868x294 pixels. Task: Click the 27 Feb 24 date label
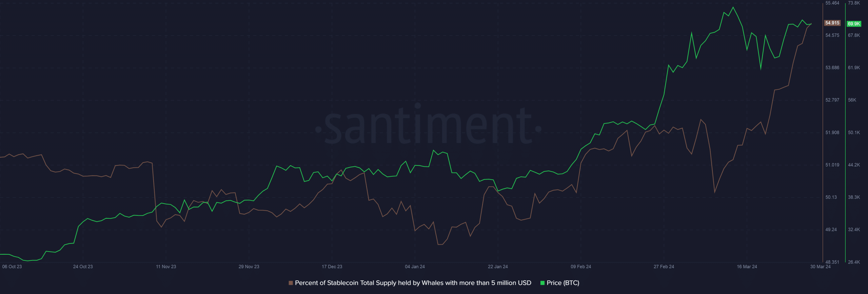click(664, 267)
